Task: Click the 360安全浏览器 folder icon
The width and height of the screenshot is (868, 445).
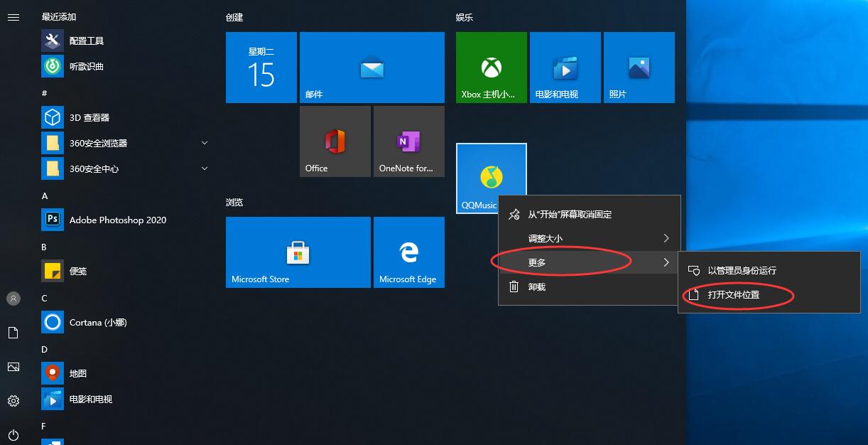Action: click(53, 143)
